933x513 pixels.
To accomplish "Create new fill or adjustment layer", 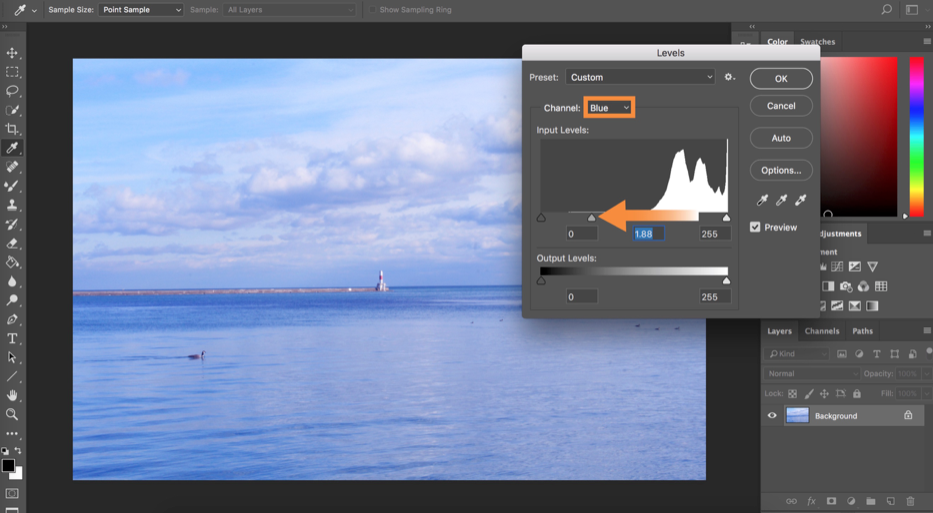I will click(851, 501).
